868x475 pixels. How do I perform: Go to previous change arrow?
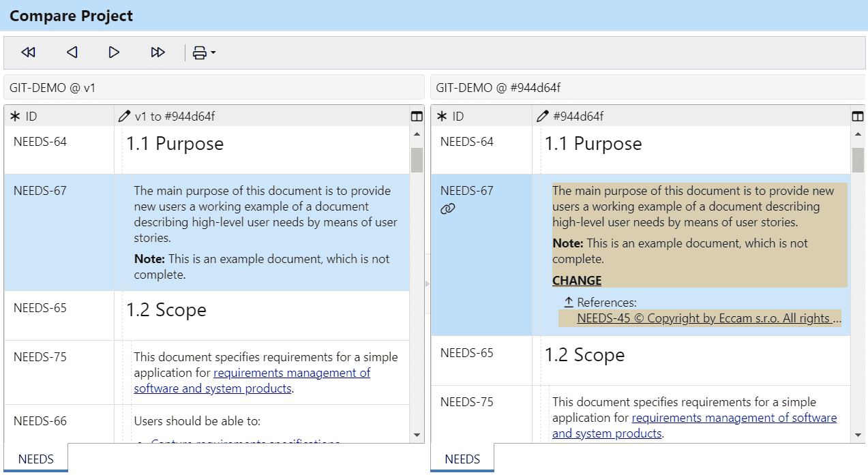(x=72, y=52)
